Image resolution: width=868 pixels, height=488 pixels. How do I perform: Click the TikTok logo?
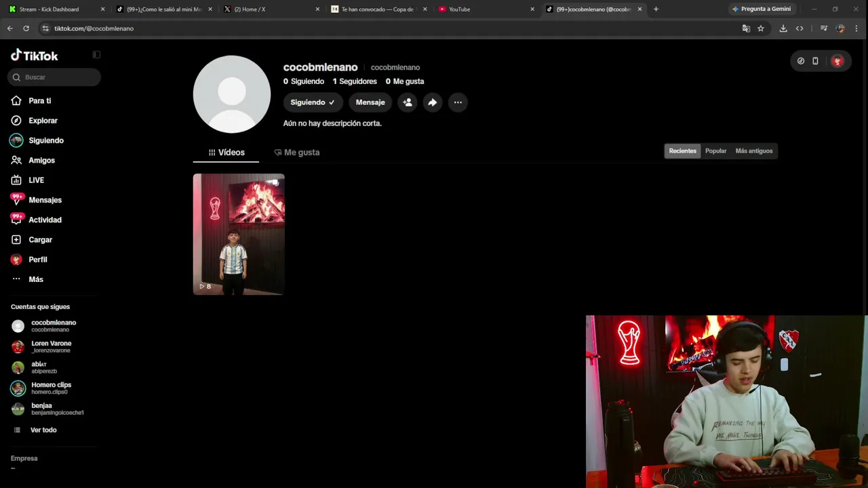pyautogui.click(x=35, y=56)
